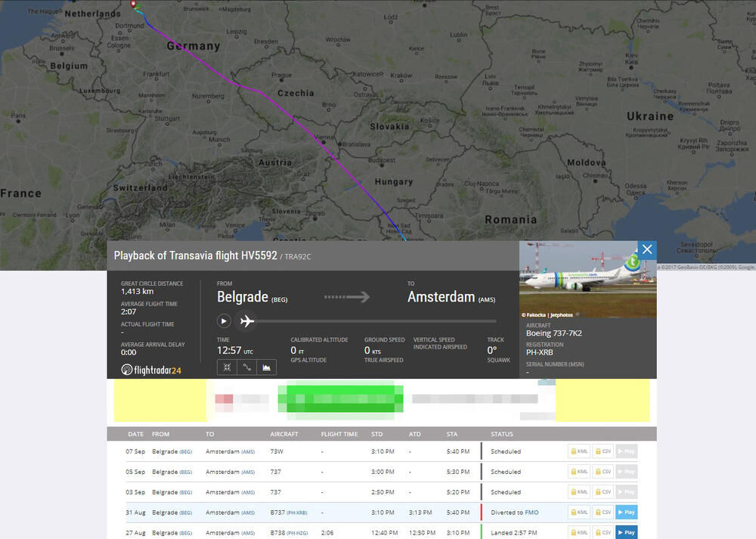Play the 27 Aug landed flight
Viewport: 756px width, 539px height.
click(626, 532)
